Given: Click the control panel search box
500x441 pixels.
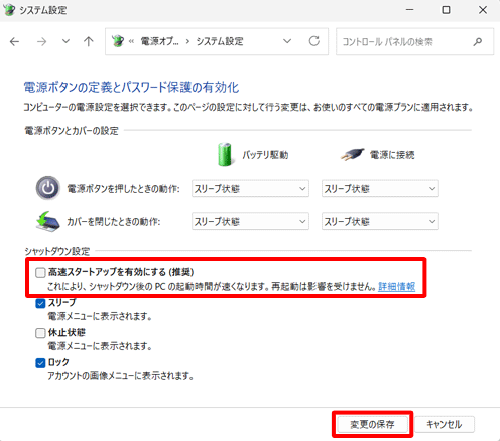Looking at the screenshot, I should [415, 42].
